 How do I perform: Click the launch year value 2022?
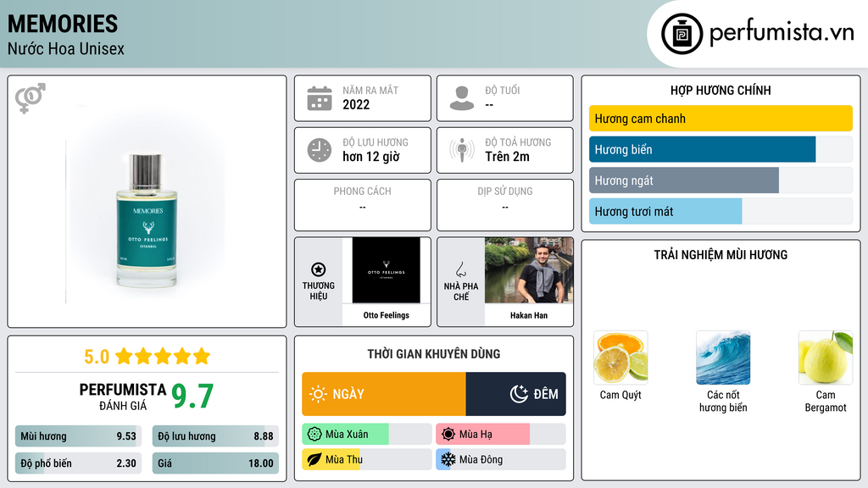tap(356, 104)
